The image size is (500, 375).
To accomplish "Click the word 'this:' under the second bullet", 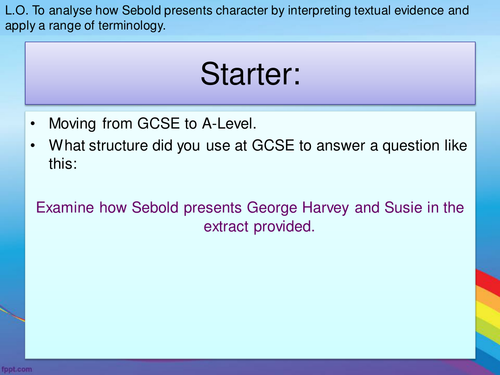I will point(63,164).
